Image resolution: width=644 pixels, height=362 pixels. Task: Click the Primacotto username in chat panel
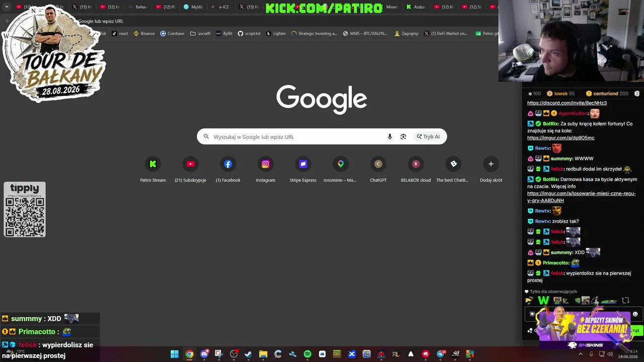pyautogui.click(x=555, y=263)
